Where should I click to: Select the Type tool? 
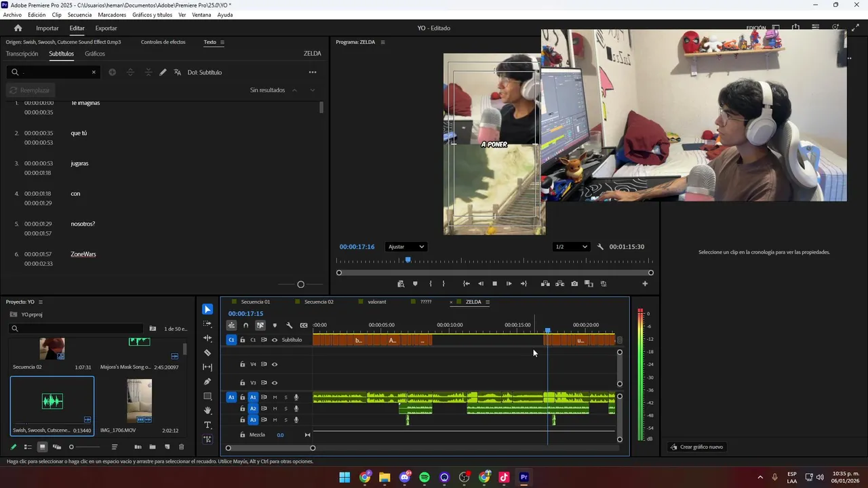point(208,425)
